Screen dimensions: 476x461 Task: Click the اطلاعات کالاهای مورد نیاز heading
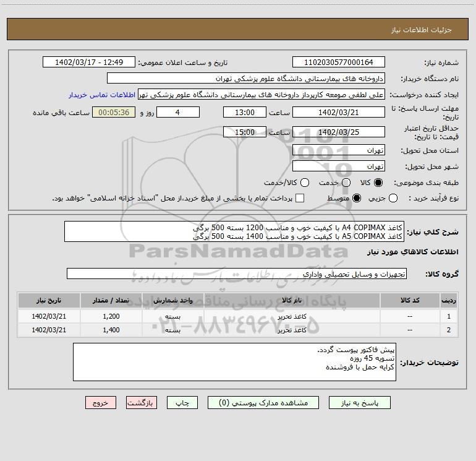[412, 252]
